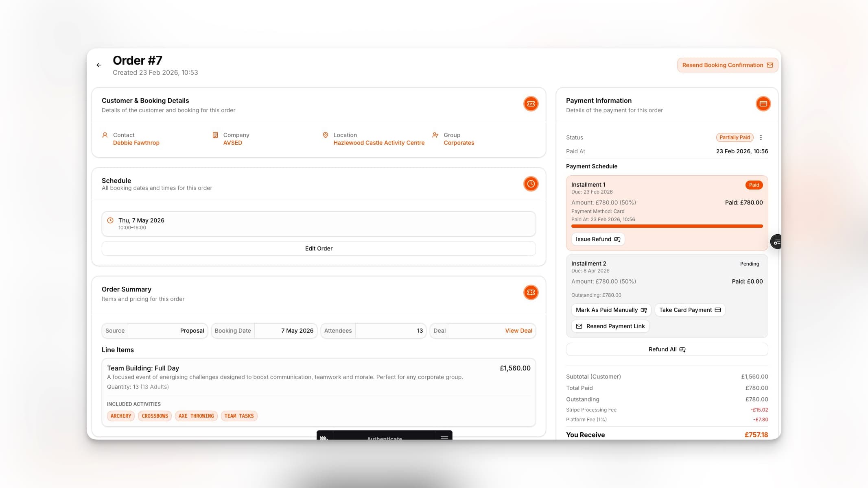Viewport: 868px width, 488px height.
Task: Open contact Debbie Fawthrop
Action: tap(136, 143)
